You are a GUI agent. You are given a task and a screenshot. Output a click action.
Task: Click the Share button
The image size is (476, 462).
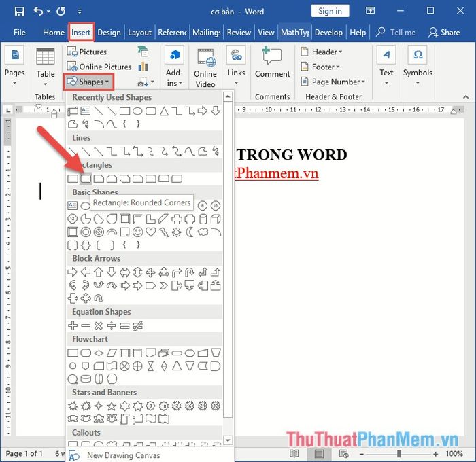(444, 32)
